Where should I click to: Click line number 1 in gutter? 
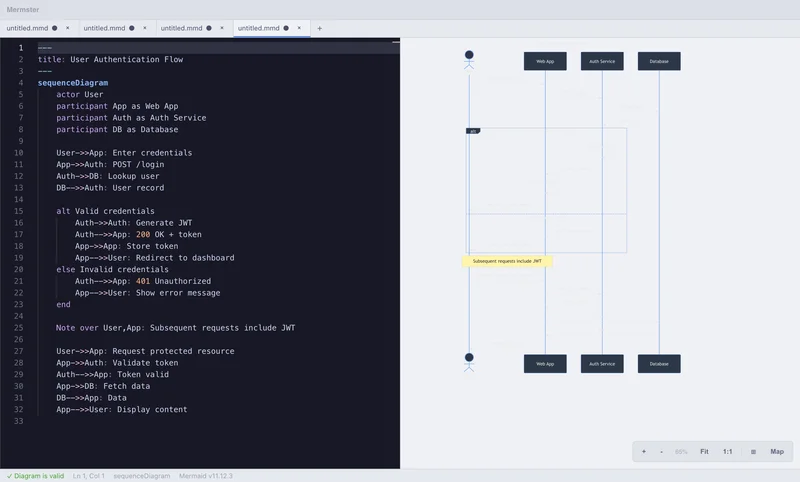tap(21, 48)
